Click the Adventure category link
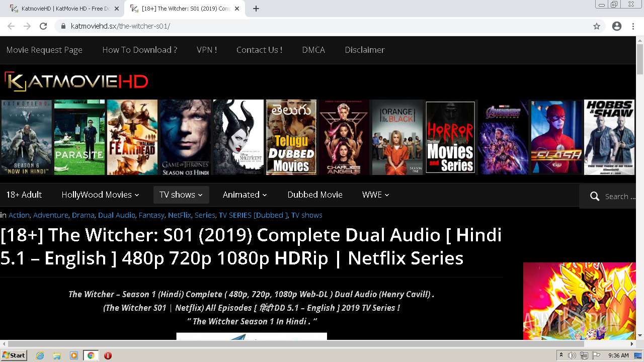The height and width of the screenshot is (362, 644). point(51,215)
